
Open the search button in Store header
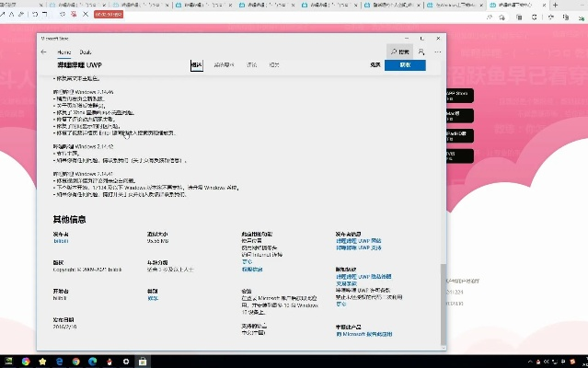(x=398, y=52)
